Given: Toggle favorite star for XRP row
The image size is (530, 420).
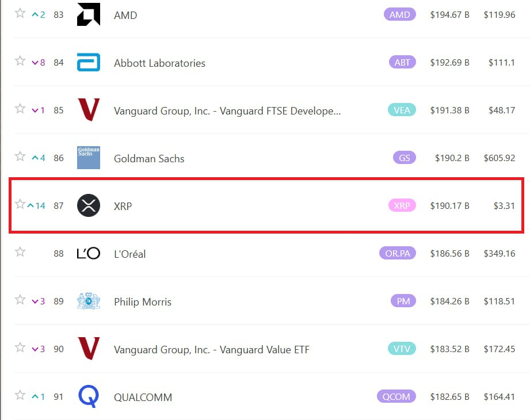Looking at the screenshot, I should [20, 204].
